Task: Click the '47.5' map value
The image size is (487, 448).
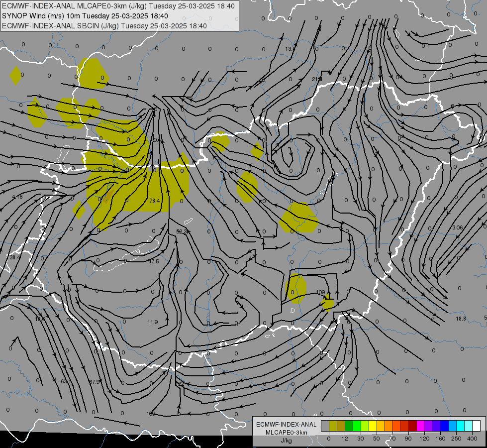Action: click(154, 261)
